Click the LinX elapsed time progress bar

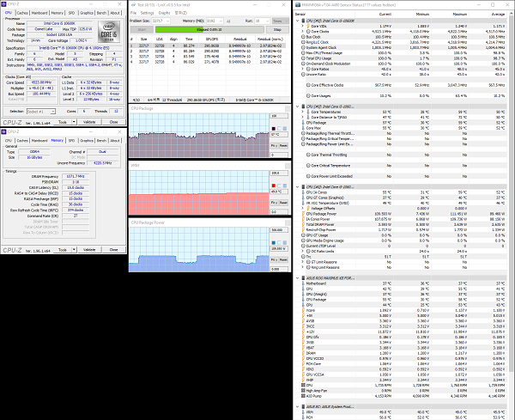tap(209, 29)
